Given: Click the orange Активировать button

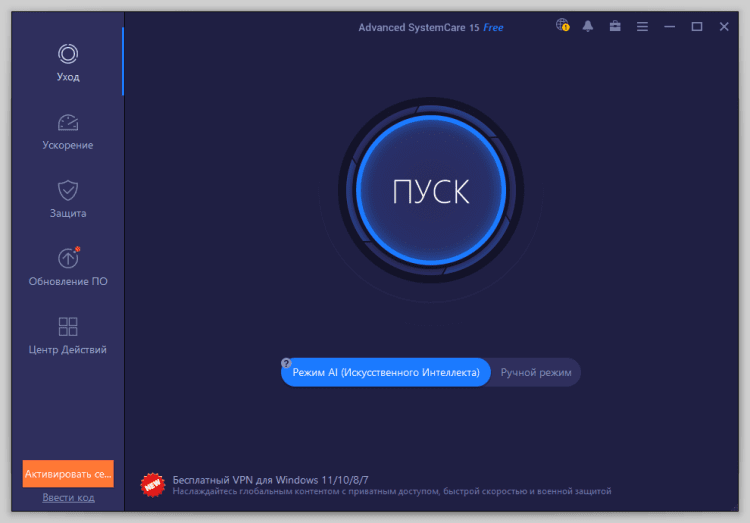Looking at the screenshot, I should (68, 474).
